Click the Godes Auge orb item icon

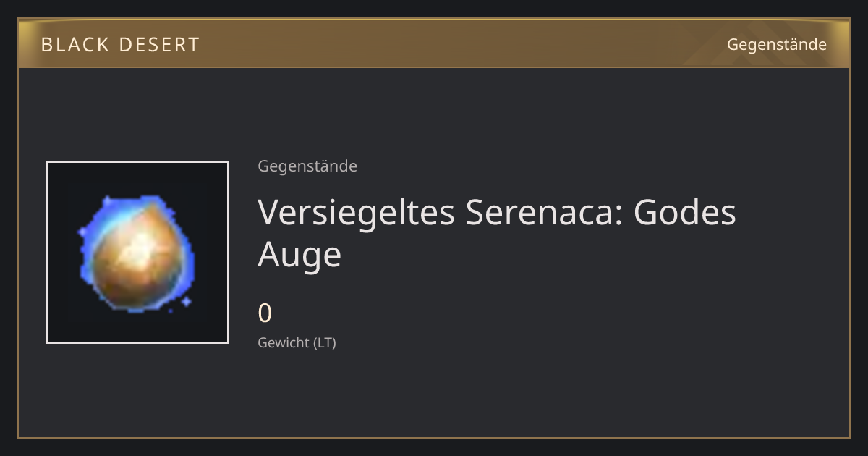(x=137, y=253)
